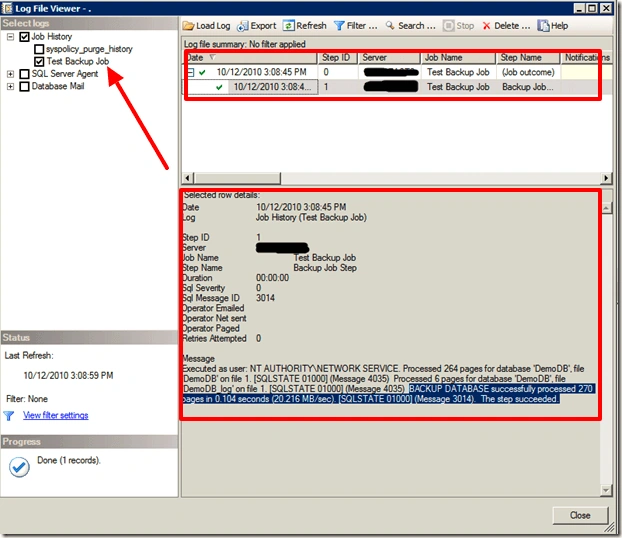Sort by the Date column header
The height and width of the screenshot is (538, 622).
pyautogui.click(x=252, y=58)
